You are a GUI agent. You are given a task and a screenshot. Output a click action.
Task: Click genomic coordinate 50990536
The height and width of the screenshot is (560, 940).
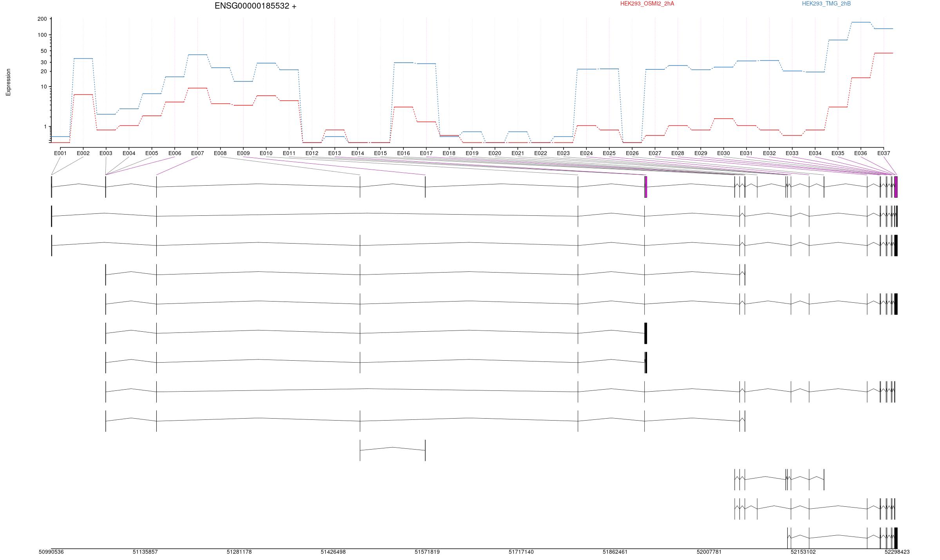pos(51,552)
